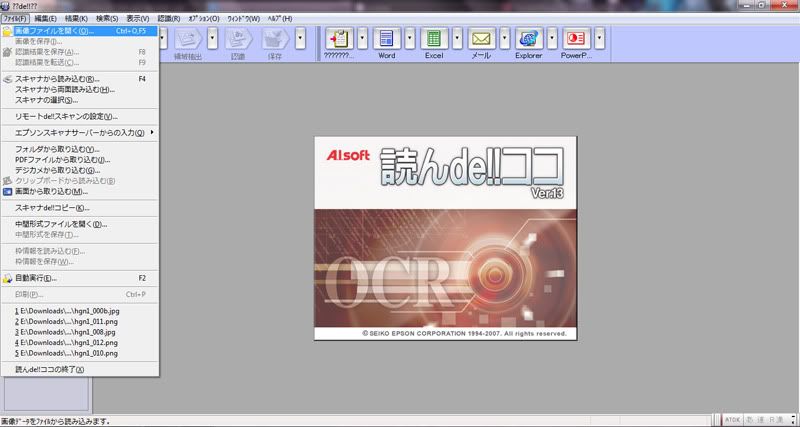This screenshot has width=800, height=427.
Task: Open recent file 3 hgn1_008.jpg
Action: (80, 332)
